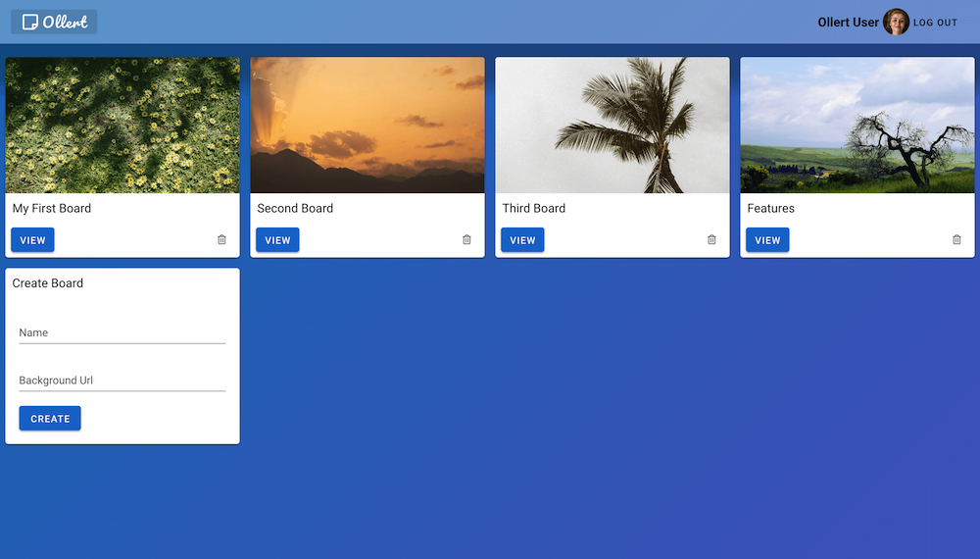Viewport: 980px width, 559px height.
Task: Click the Ollert User name text
Action: (x=848, y=23)
